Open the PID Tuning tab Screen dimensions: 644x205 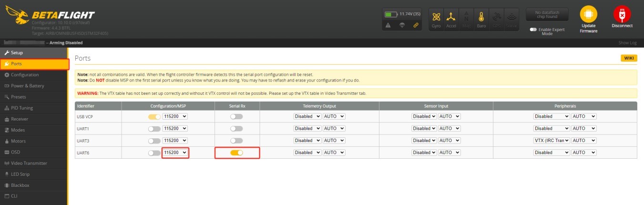click(x=21, y=108)
